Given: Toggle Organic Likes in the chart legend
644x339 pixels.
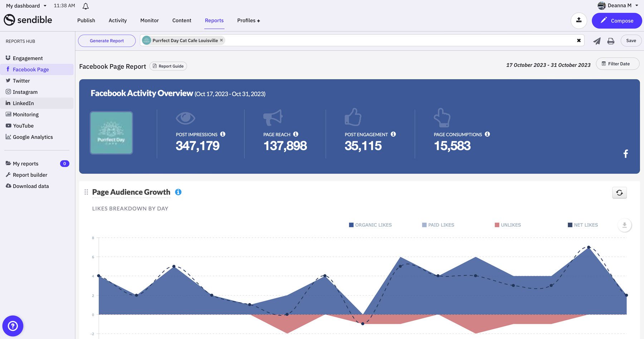Looking at the screenshot, I should (x=370, y=225).
